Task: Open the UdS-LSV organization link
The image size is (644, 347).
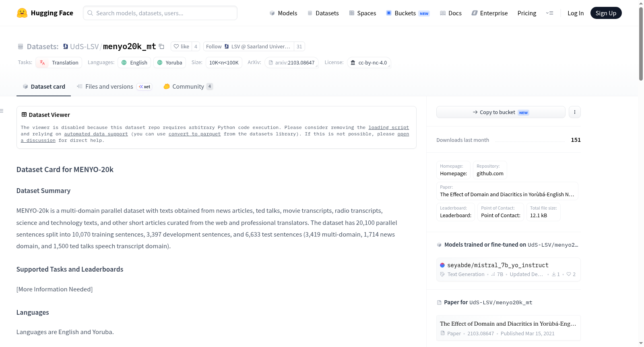Action: 84,46
